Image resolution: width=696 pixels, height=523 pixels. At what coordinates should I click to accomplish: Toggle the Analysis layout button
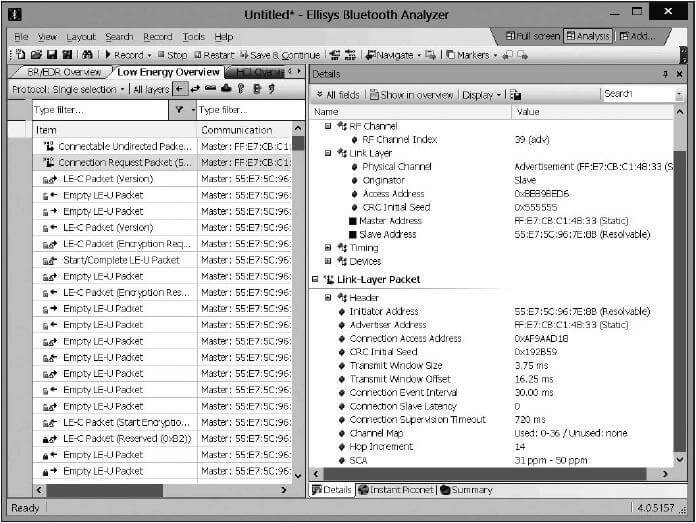(586, 36)
